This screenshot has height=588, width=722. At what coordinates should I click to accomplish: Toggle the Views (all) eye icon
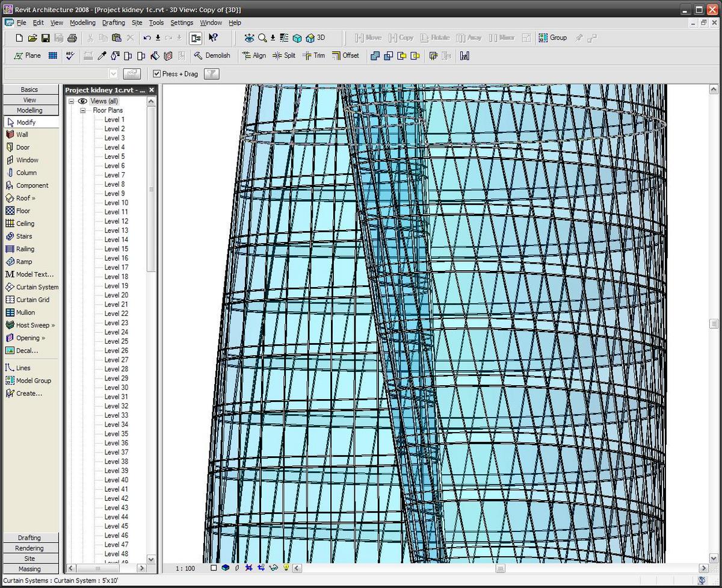click(82, 101)
